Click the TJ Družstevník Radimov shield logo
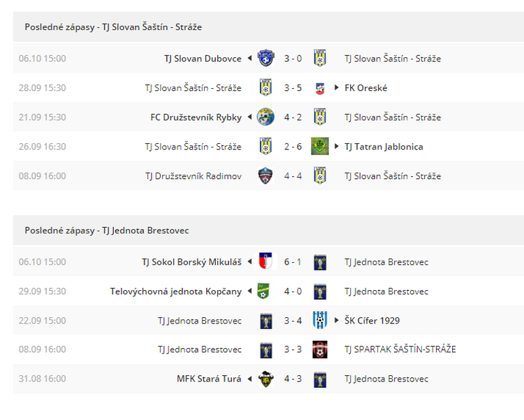This screenshot has height=420, width=524. pos(266,176)
